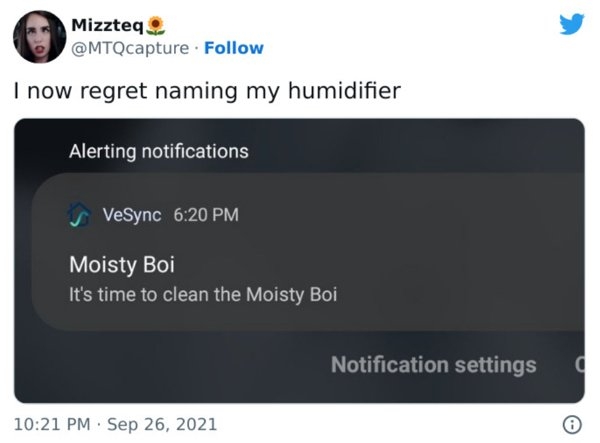Screen dimensions: 600x443
Task: Click the info icon below the tweet
Action: [572, 422]
